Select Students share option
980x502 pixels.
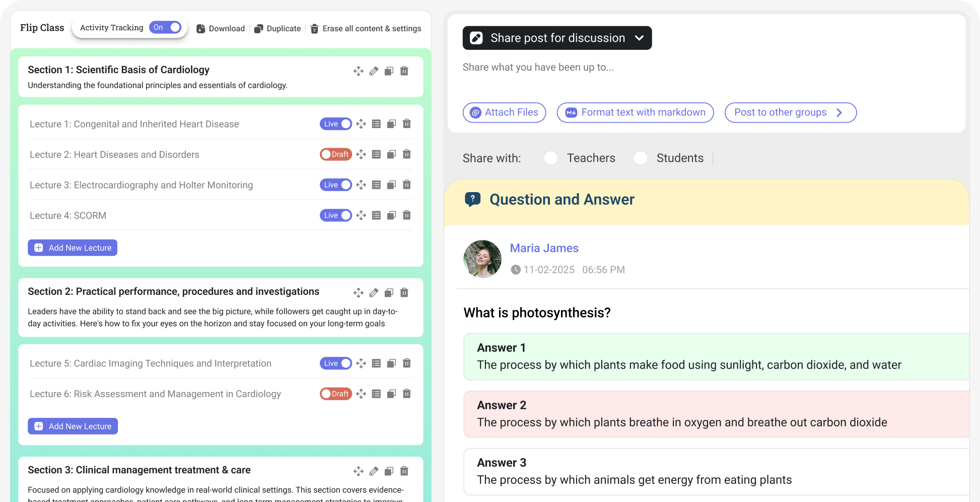[x=641, y=158]
